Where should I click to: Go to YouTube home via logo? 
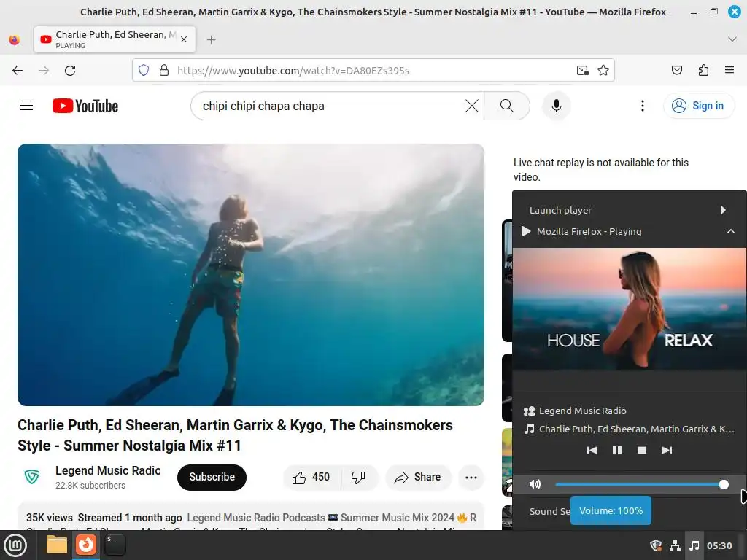click(x=85, y=106)
